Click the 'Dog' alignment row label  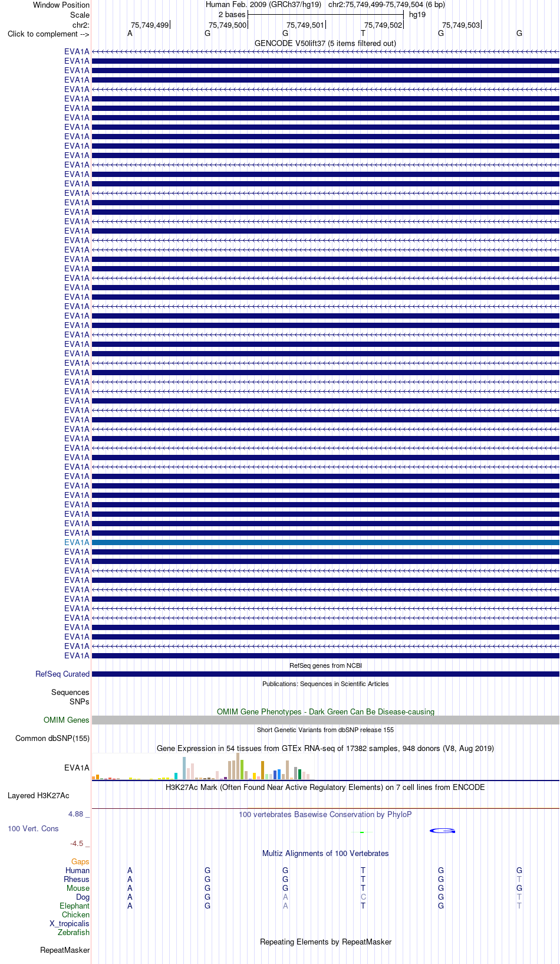83,897
